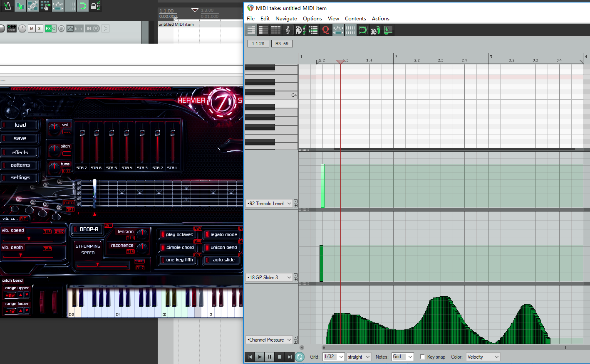Viewport: 590px width, 364px height.
Task: Toggle repeat loop button in MIDI transport
Action: click(x=300, y=357)
